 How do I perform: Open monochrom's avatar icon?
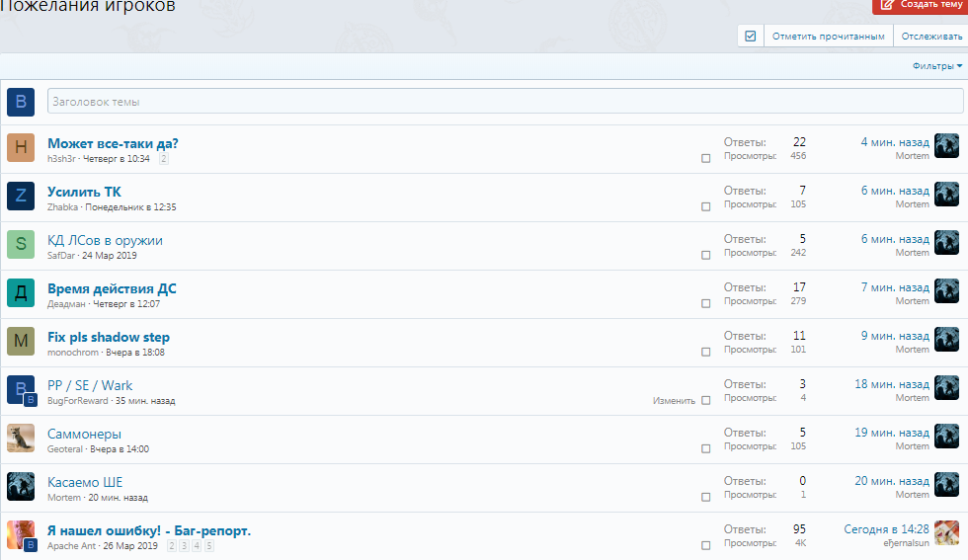[21, 340]
